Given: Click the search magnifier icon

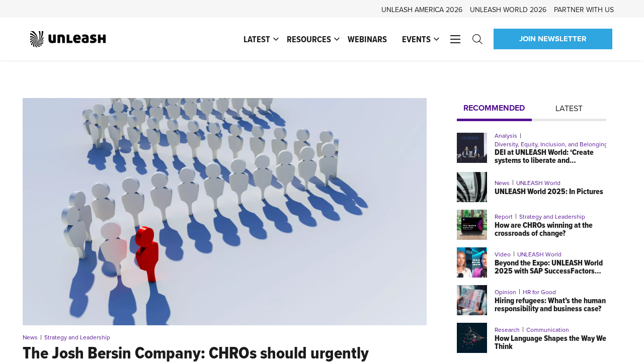Looking at the screenshot, I should (x=477, y=39).
